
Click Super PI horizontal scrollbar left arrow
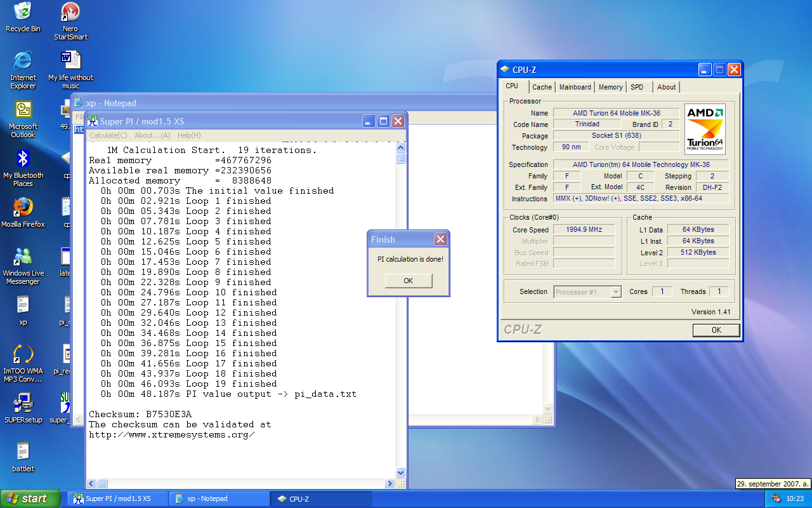pos(91,484)
